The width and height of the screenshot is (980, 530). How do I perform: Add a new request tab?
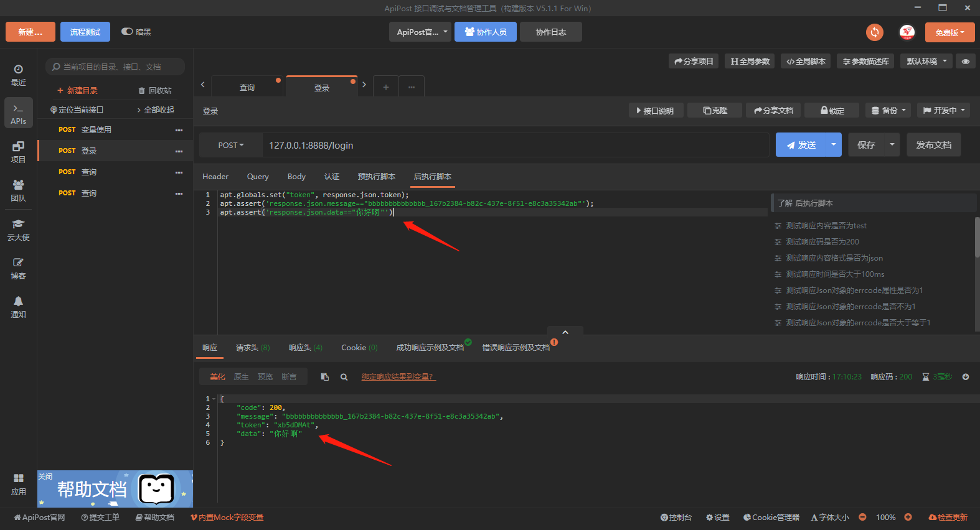tap(386, 87)
